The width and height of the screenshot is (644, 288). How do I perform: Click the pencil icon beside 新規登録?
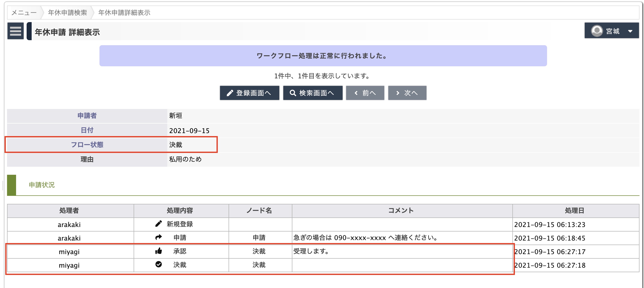tap(158, 224)
